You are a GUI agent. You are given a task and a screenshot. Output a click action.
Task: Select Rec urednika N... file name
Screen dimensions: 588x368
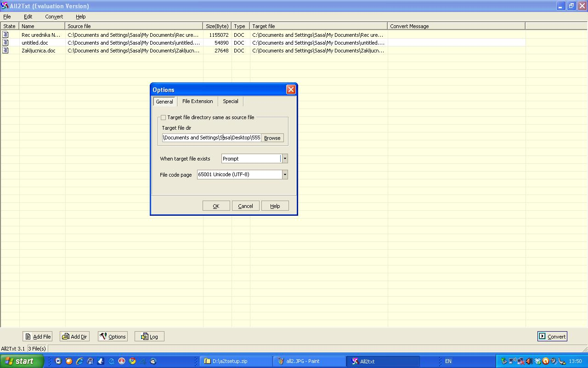coord(41,35)
